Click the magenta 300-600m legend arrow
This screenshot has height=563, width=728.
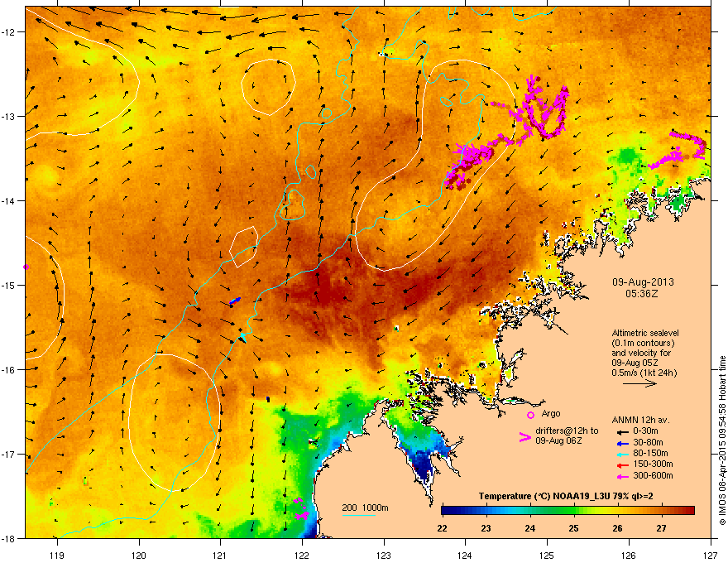pyautogui.click(x=622, y=476)
